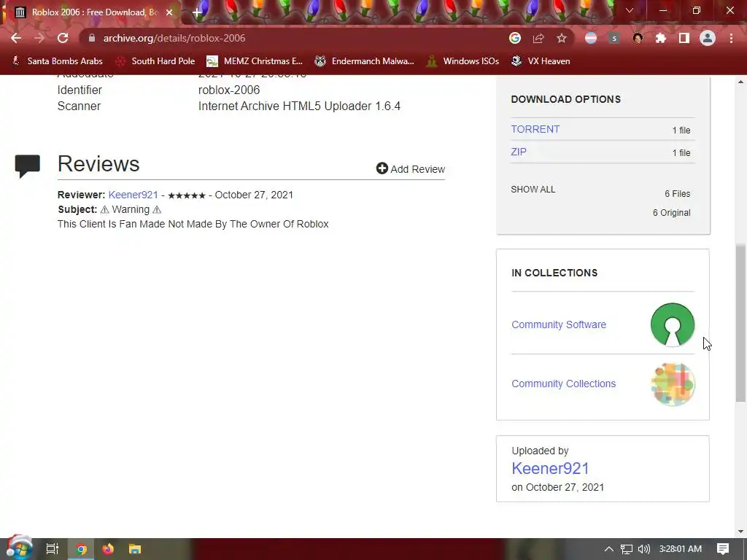Click Add Review button
This screenshot has width=747, height=560.
pos(410,168)
